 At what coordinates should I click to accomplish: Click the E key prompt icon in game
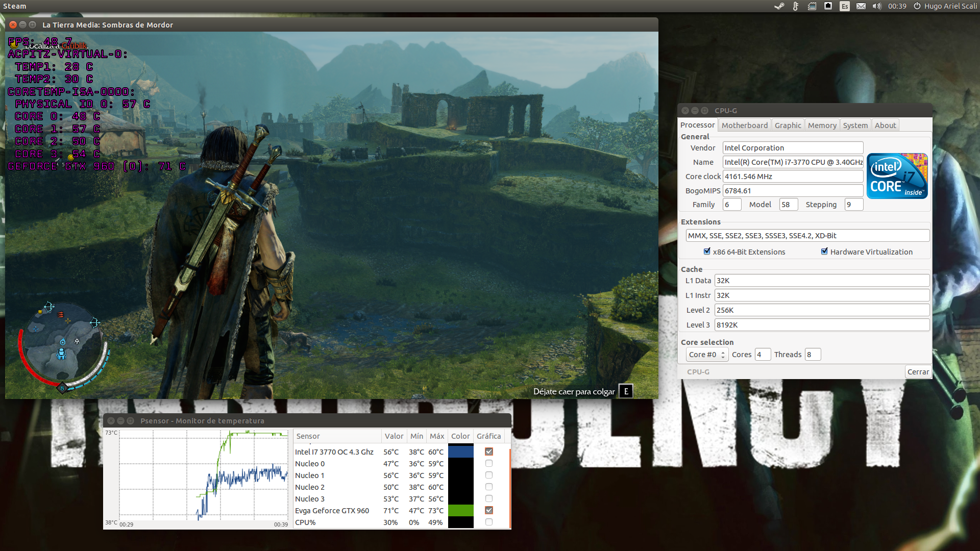(626, 391)
